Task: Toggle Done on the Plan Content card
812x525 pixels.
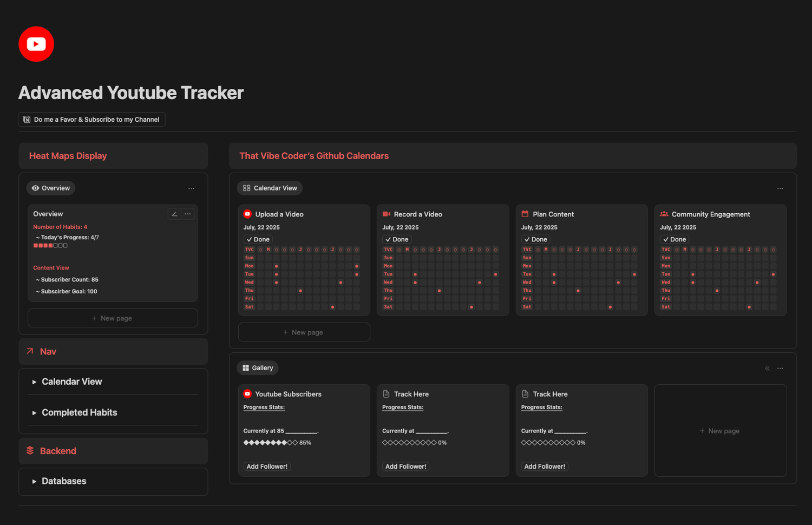Action: 536,239
